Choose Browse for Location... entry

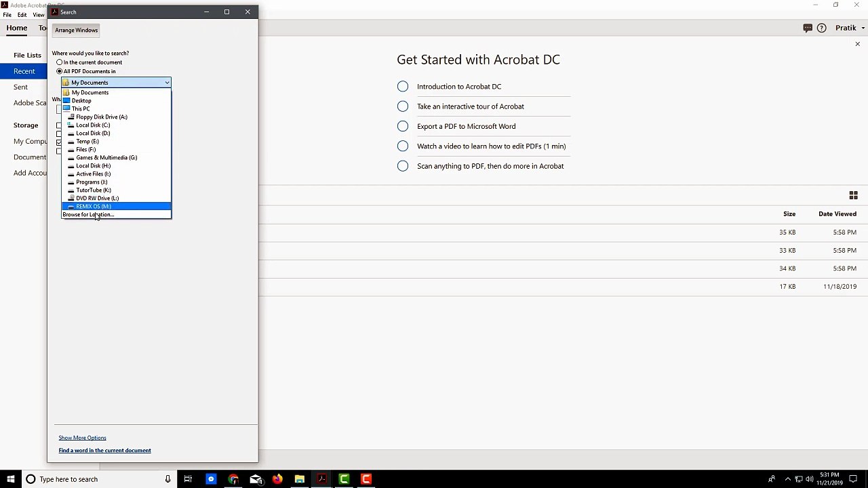(116, 215)
